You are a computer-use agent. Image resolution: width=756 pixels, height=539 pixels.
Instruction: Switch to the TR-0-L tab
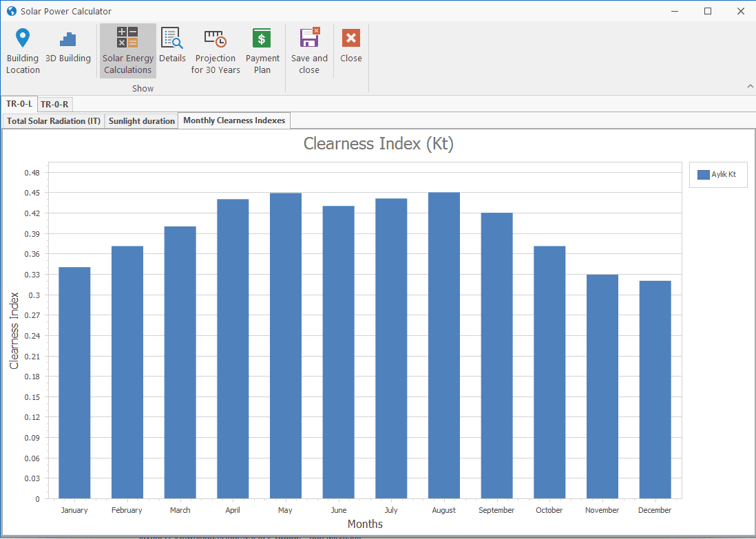click(19, 104)
